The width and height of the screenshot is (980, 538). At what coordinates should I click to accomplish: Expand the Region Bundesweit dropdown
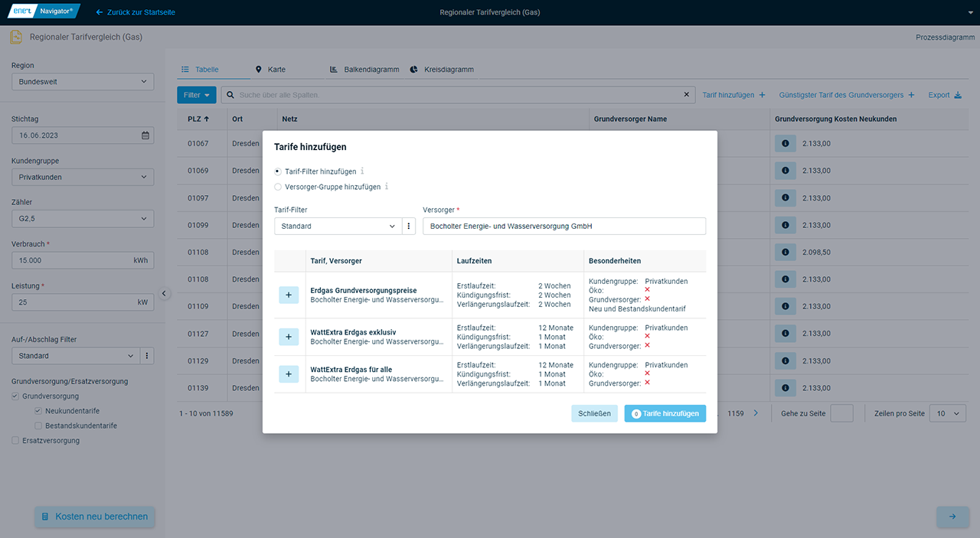tap(83, 82)
